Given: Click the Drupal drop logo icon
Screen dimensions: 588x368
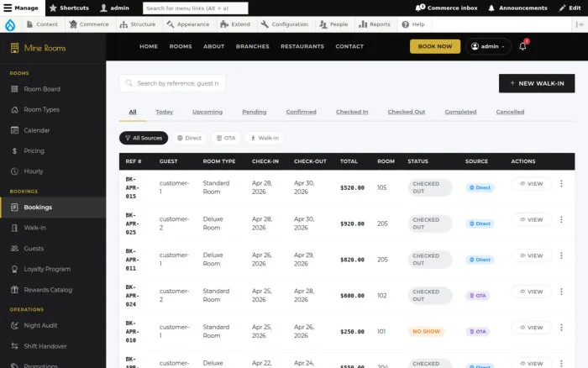Looking at the screenshot, I should point(10,24).
